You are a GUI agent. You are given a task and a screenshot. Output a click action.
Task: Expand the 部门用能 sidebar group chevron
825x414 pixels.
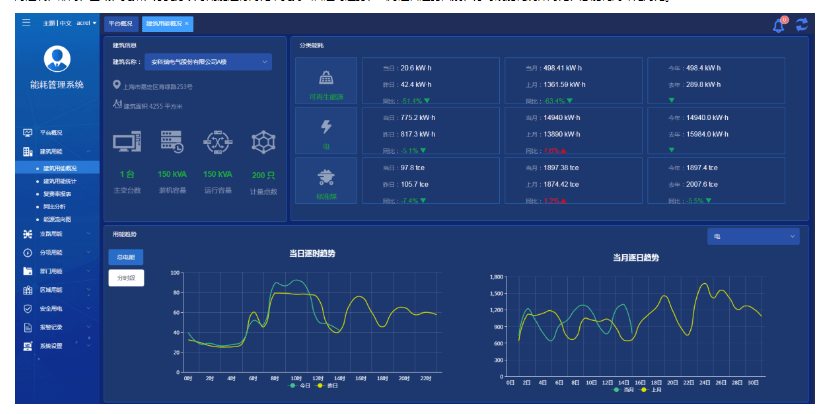[88, 271]
